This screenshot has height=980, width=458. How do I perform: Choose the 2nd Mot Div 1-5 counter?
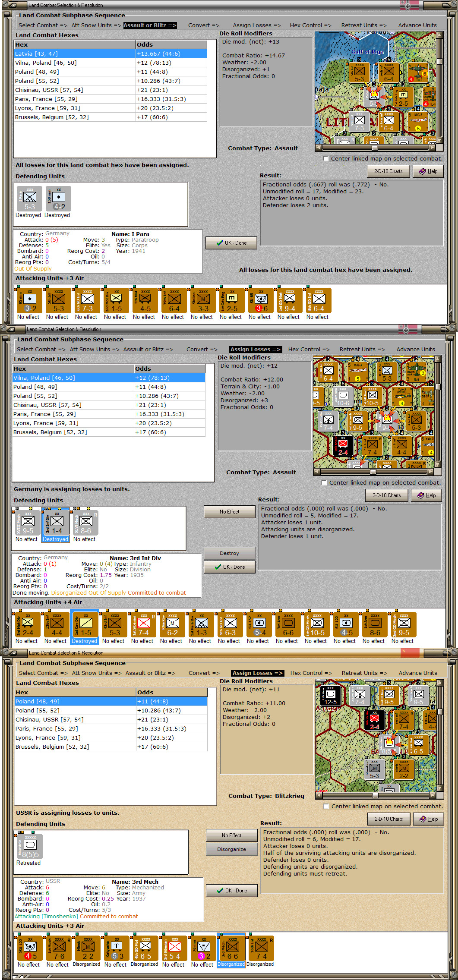pyautogui.click(x=116, y=301)
